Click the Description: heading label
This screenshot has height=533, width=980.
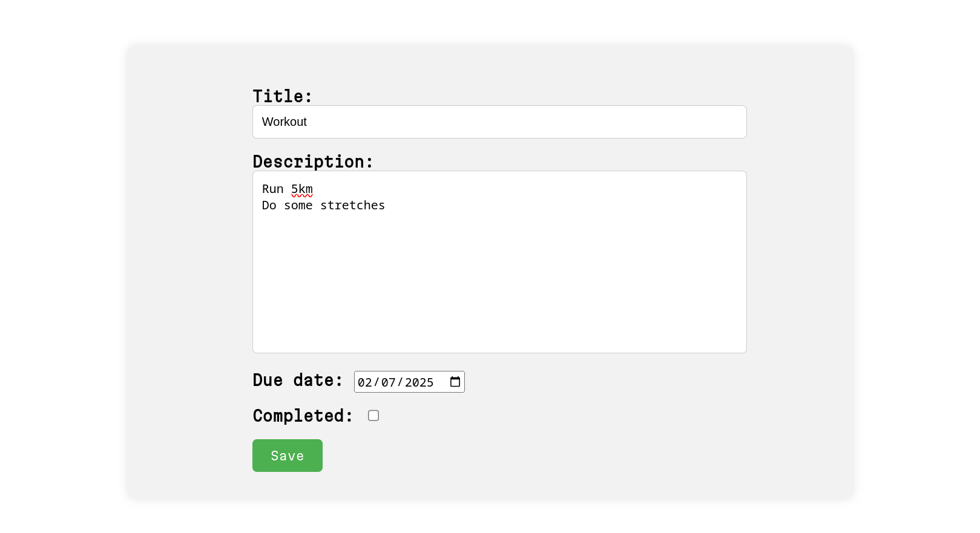point(312,162)
